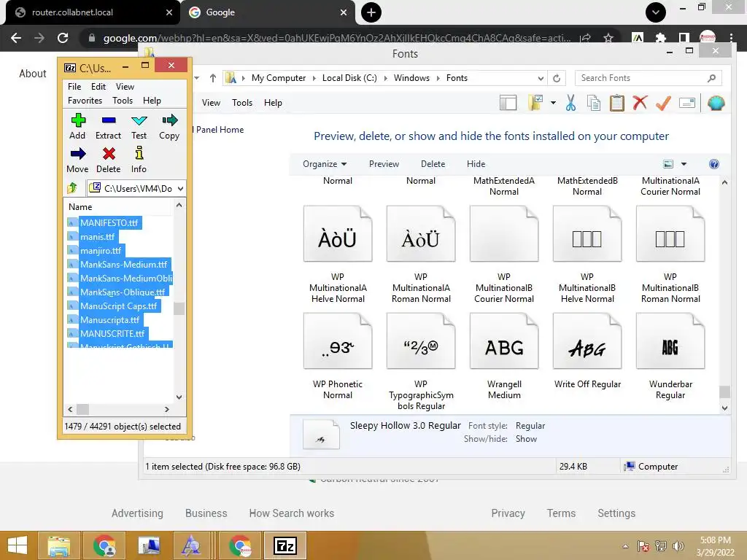Open the Help menu in Fonts window
The image size is (747, 560).
tap(273, 103)
